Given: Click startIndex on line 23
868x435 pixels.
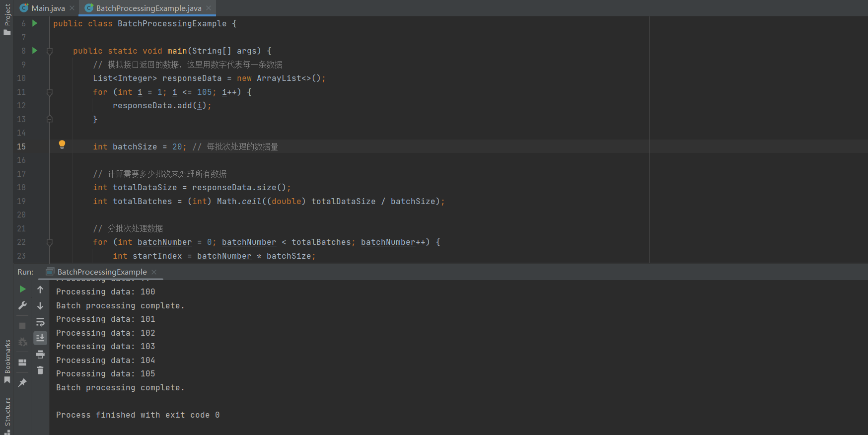Looking at the screenshot, I should (157, 256).
